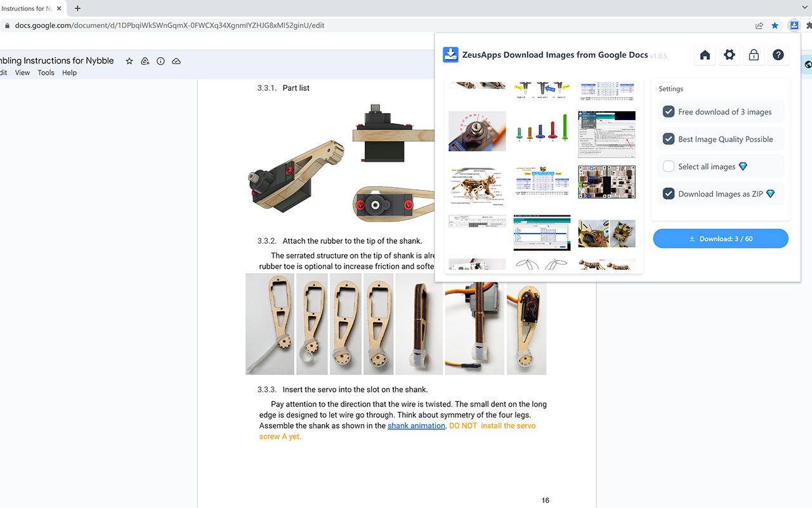This screenshot has width=812, height=508.
Task: Follow the shank animation link
Action: click(416, 425)
